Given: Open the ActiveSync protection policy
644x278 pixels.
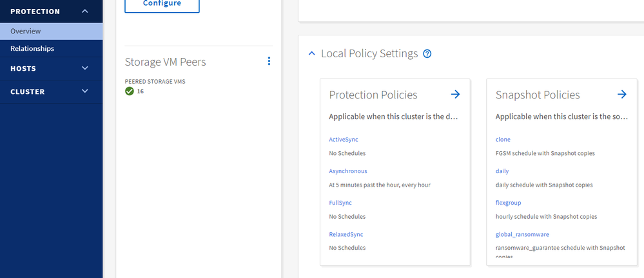Looking at the screenshot, I should (344, 140).
